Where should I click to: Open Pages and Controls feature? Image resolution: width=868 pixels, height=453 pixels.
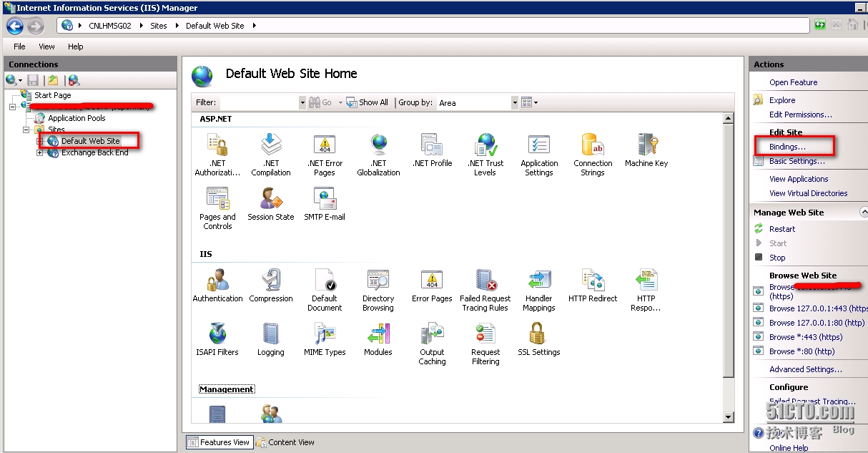pyautogui.click(x=217, y=208)
